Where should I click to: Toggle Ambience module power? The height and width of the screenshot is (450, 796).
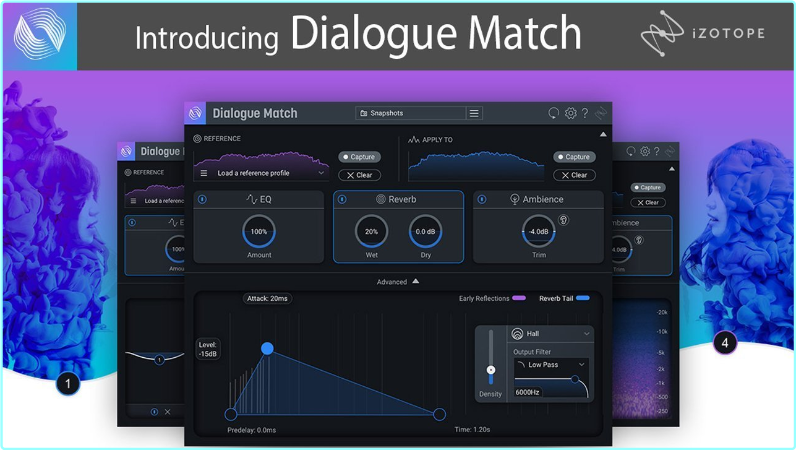pyautogui.click(x=482, y=200)
